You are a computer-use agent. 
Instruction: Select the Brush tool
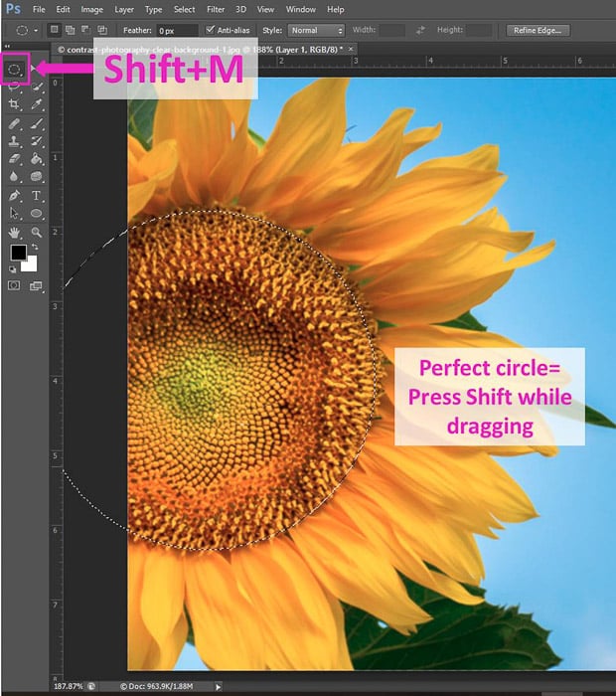37,123
